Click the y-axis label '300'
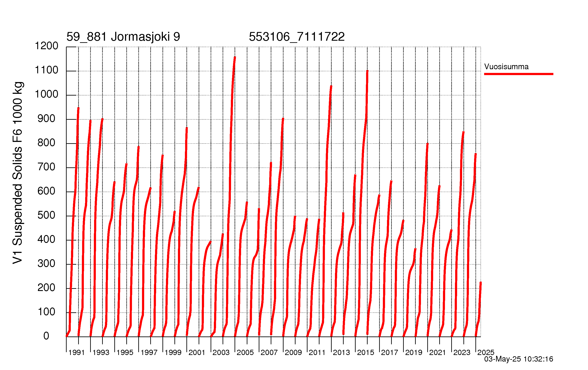 (46, 264)
